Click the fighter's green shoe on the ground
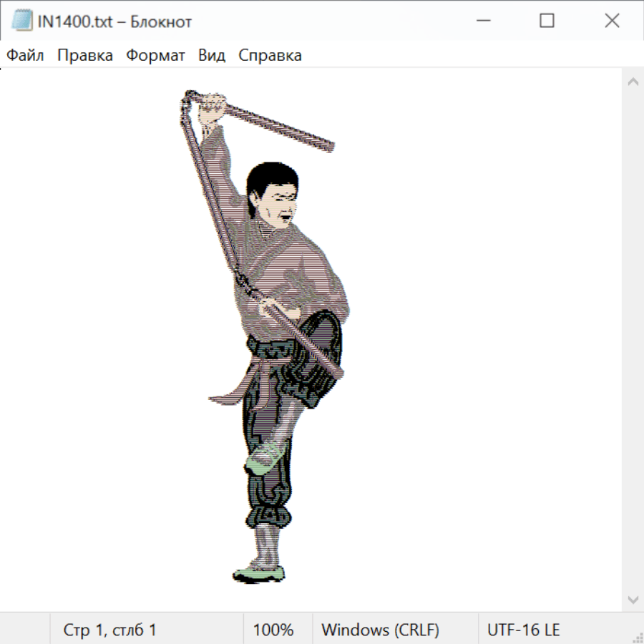Viewport: 644px width, 644px height. tap(259, 573)
